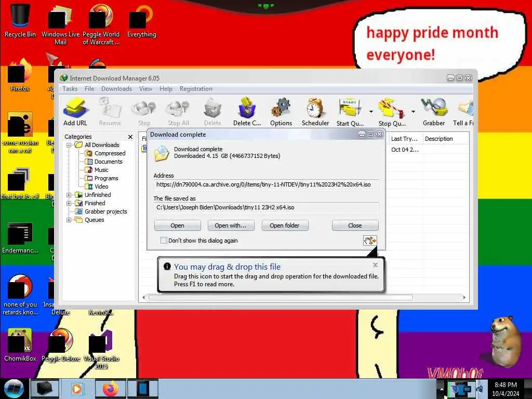The height and width of the screenshot is (399, 532).
Task: Open the File menu
Action: 89,89
